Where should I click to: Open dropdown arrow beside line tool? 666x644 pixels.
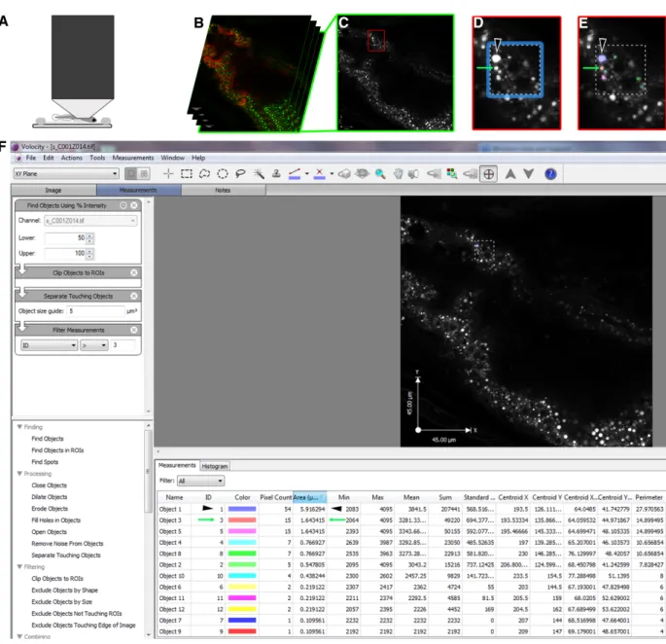pos(306,174)
